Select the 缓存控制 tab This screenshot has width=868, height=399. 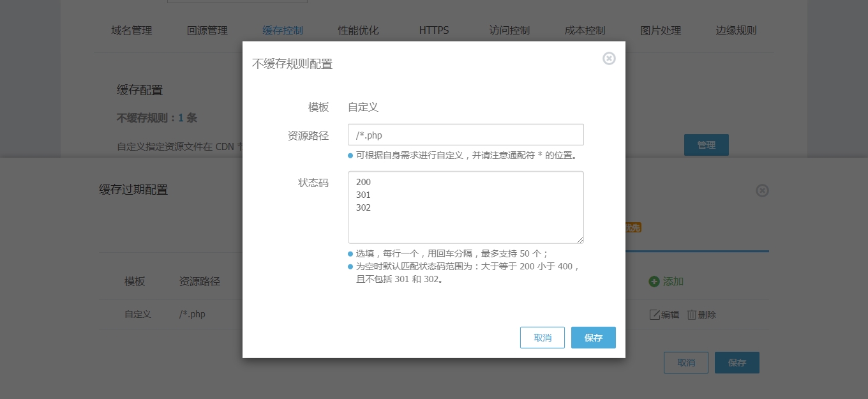pyautogui.click(x=283, y=31)
